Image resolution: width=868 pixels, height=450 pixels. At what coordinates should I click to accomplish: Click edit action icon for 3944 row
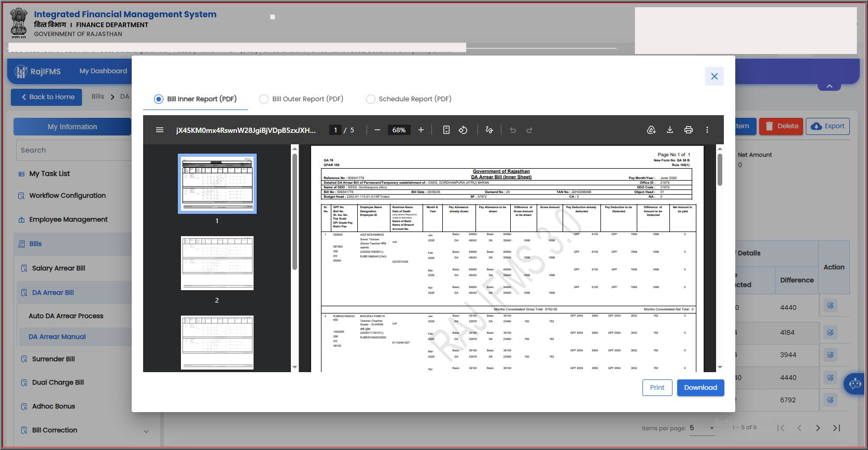pos(830,355)
